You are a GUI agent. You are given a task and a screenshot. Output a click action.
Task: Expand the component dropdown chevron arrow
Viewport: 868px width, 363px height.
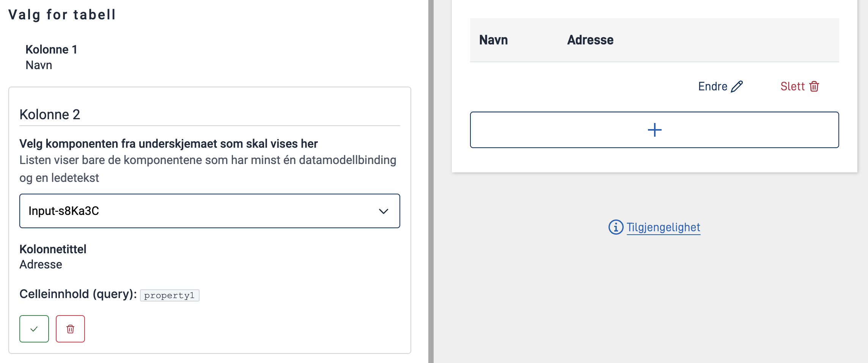coord(384,211)
